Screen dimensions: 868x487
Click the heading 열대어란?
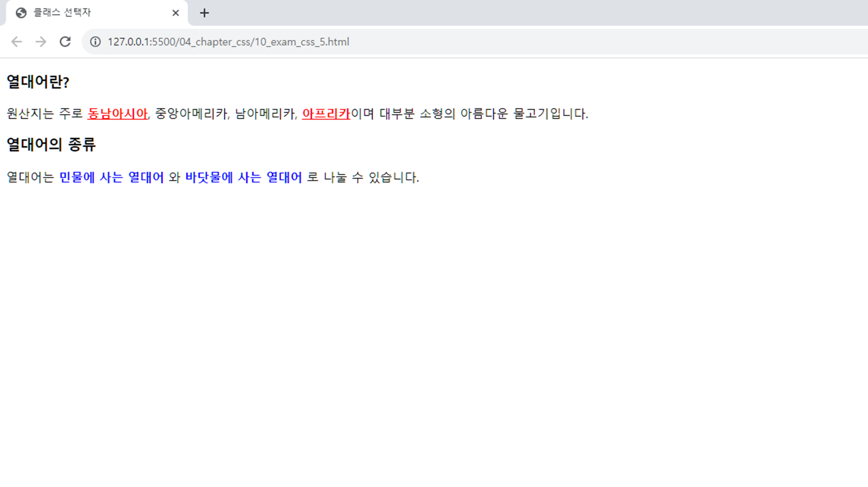click(x=38, y=82)
